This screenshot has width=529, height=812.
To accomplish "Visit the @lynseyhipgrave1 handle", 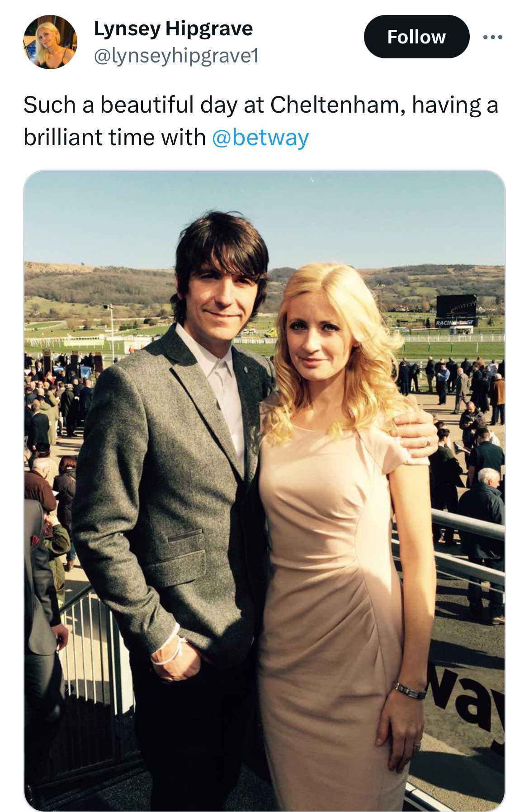I will [176, 56].
